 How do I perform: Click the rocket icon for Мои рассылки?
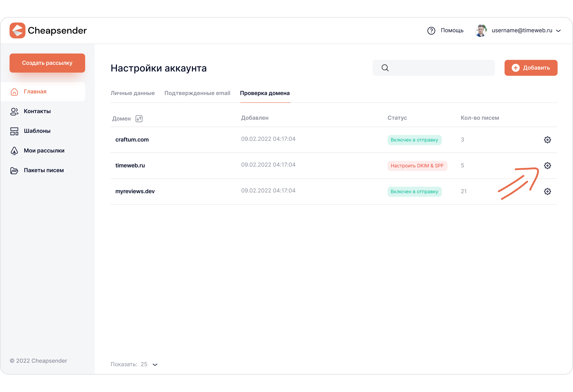[14, 151]
